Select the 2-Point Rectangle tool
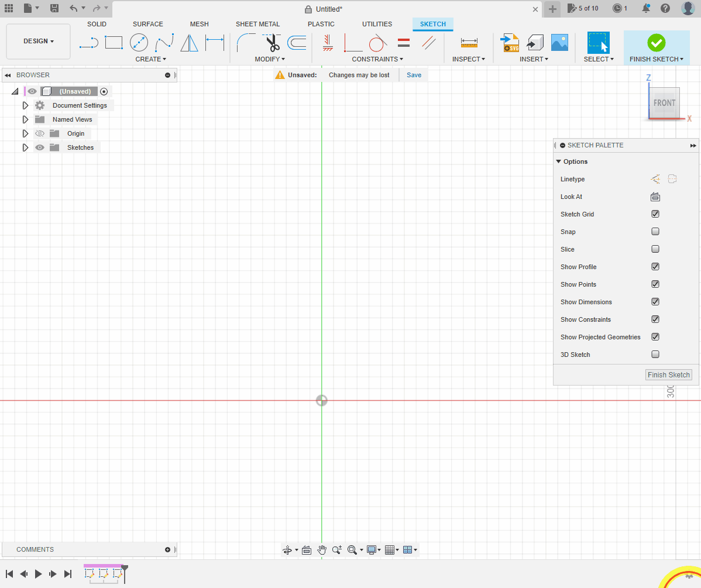This screenshot has height=588, width=701. pos(114,43)
